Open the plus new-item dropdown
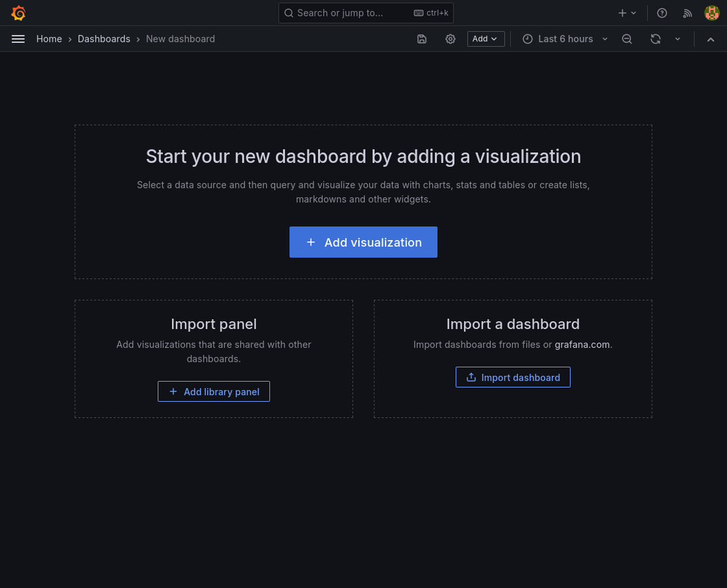Viewport: 727px width, 588px height. tap(627, 13)
